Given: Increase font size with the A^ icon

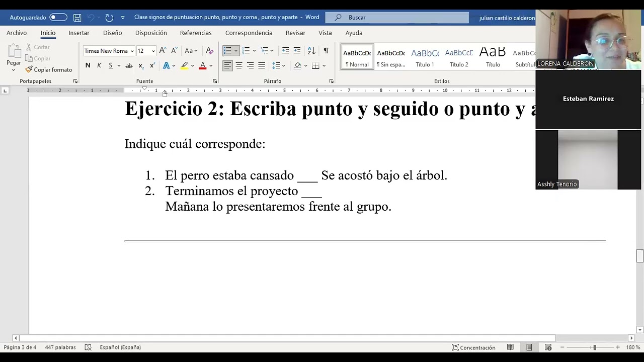Looking at the screenshot, I should 163,51.
